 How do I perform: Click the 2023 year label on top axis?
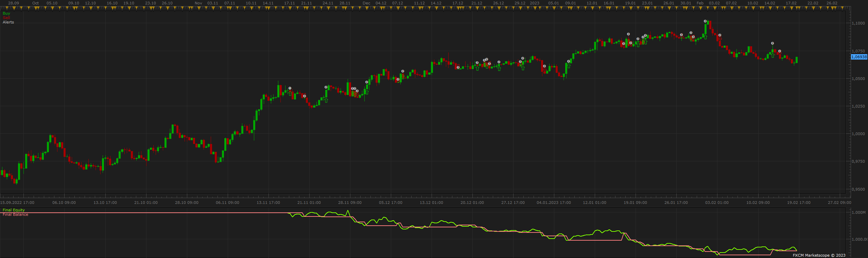(x=535, y=3)
